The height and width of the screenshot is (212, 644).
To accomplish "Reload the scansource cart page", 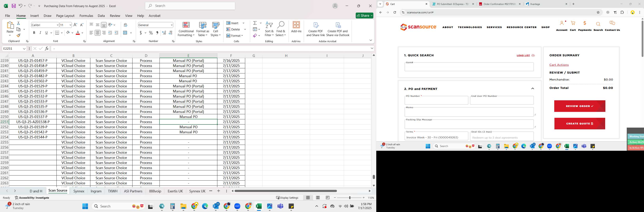I will click(395, 12).
